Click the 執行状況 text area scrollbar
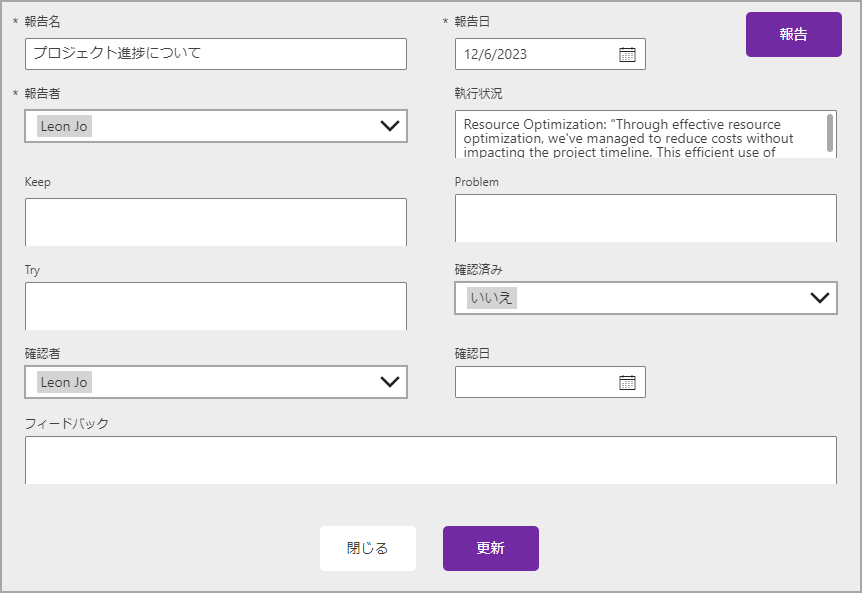 coord(830,132)
